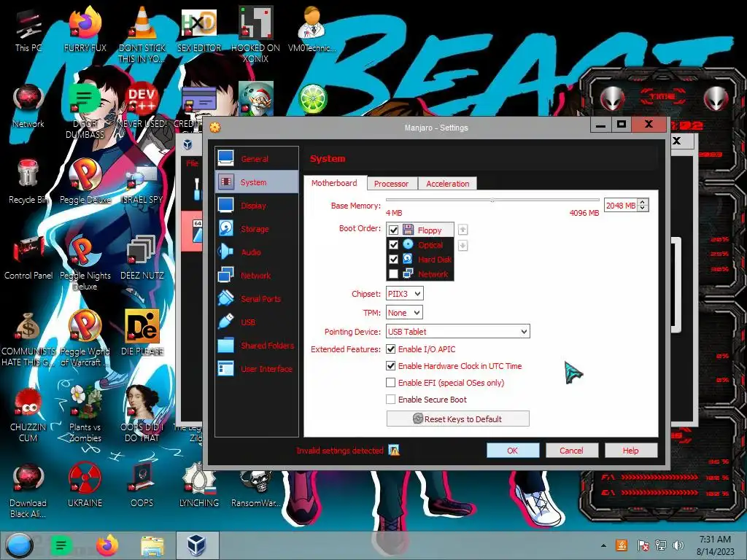747x560 pixels.
Task: Click the 2048 MB memory field
Action: tap(622, 205)
